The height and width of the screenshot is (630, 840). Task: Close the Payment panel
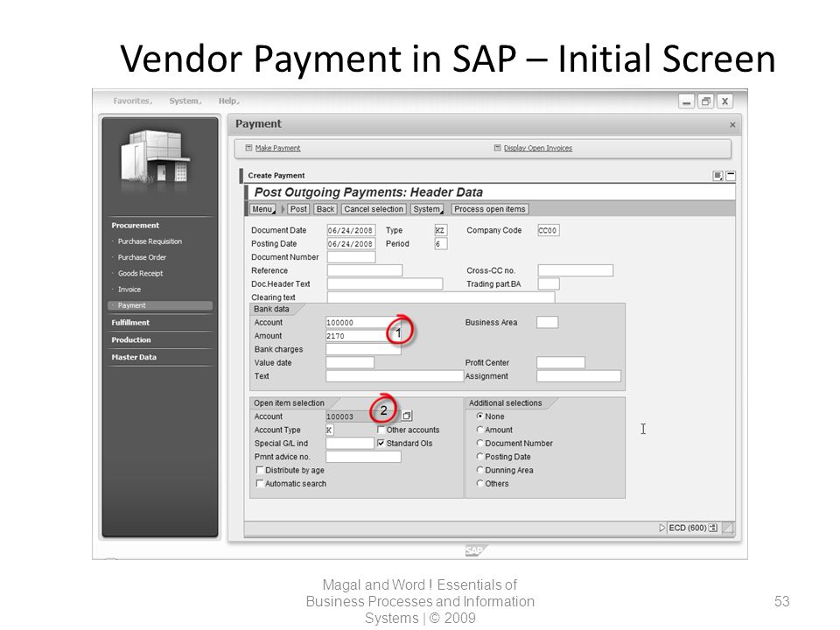pos(732,125)
